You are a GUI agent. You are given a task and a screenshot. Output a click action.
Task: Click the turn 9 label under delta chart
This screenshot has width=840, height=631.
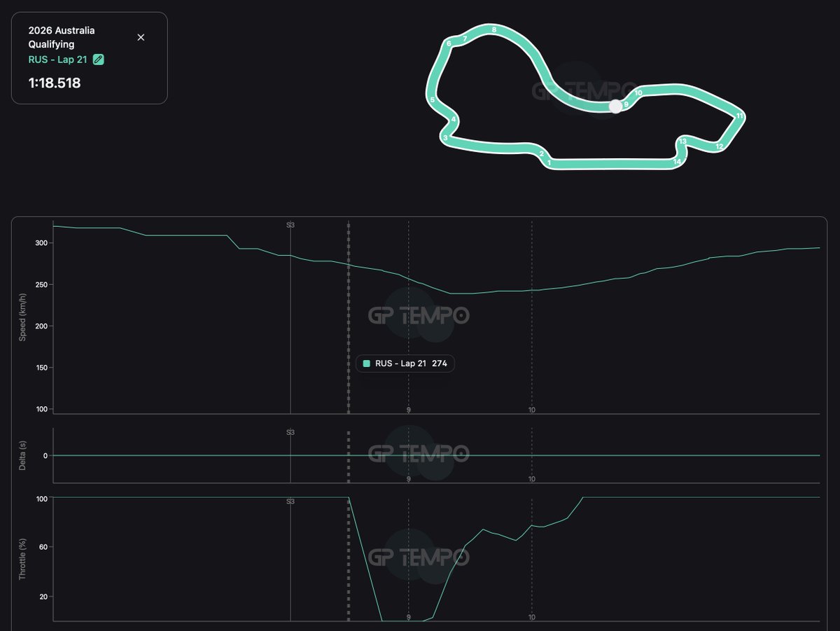coord(409,479)
